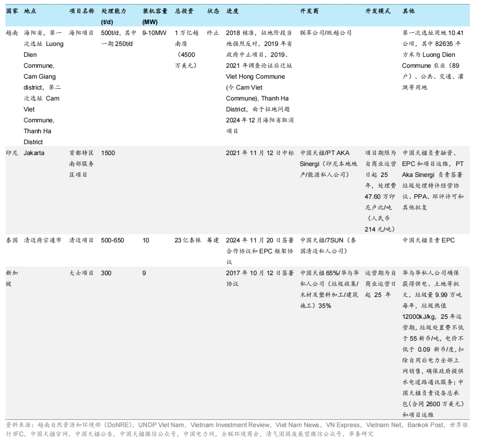Click the 大士项目 project name cell
This screenshot has height=448, width=478.
coord(81,273)
